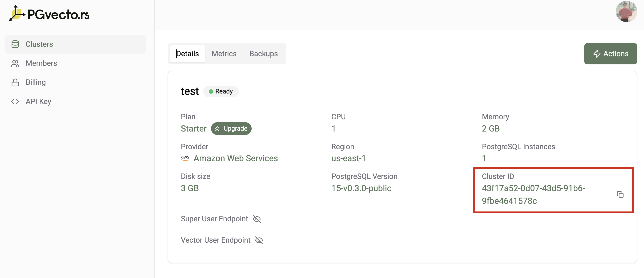Click the AWS provider logo
The height and width of the screenshot is (278, 644).
coord(185,158)
